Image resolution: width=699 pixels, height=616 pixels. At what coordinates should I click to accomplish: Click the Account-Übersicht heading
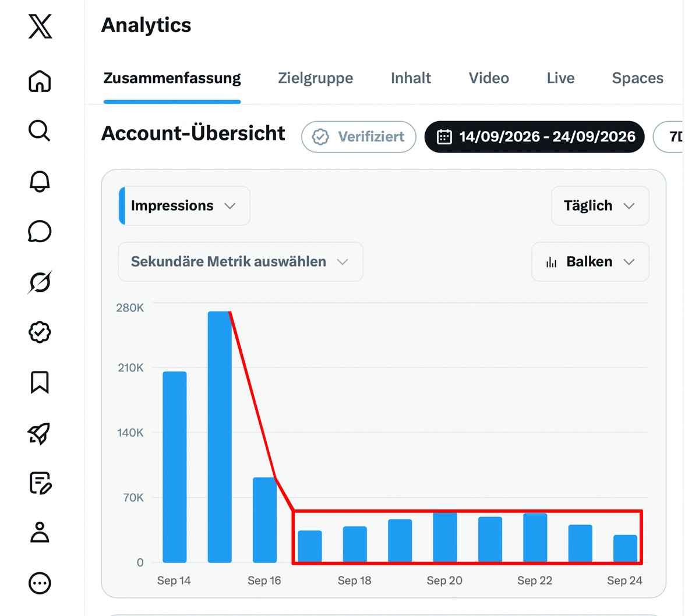(193, 133)
